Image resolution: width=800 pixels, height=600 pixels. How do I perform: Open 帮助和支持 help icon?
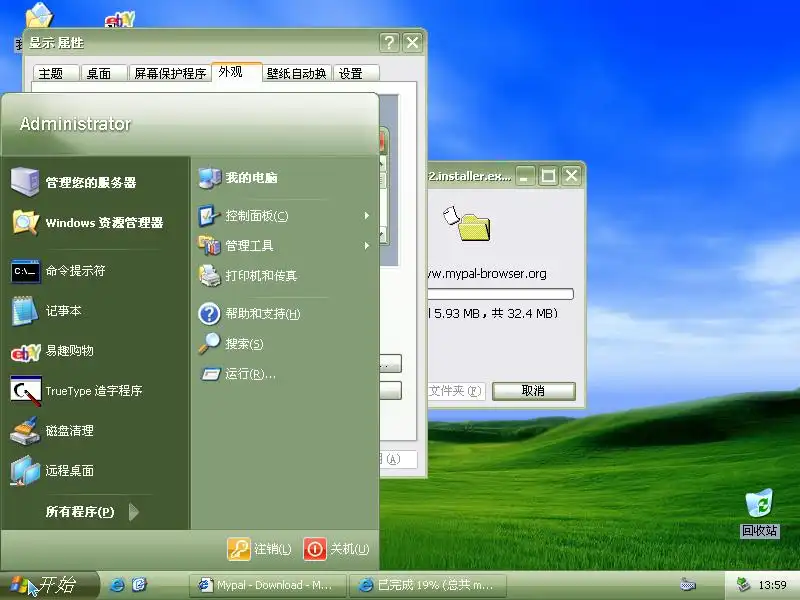[x=209, y=314]
